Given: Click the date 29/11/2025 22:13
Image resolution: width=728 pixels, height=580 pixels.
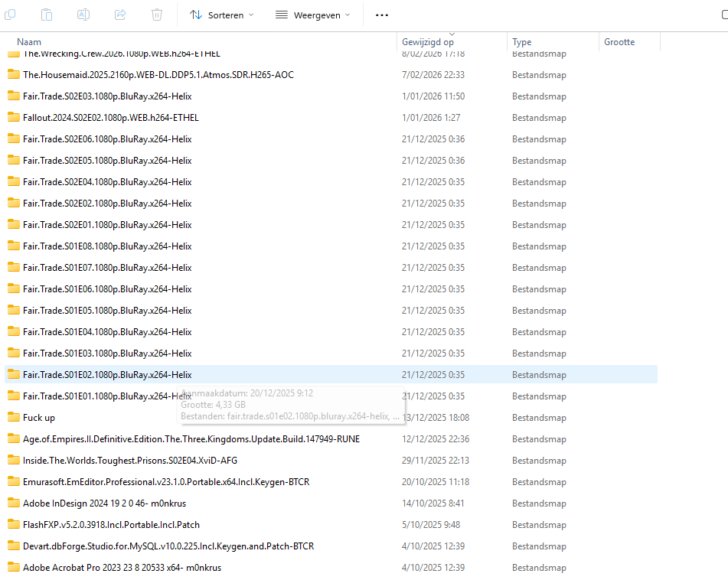Looking at the screenshot, I should 436,461.
